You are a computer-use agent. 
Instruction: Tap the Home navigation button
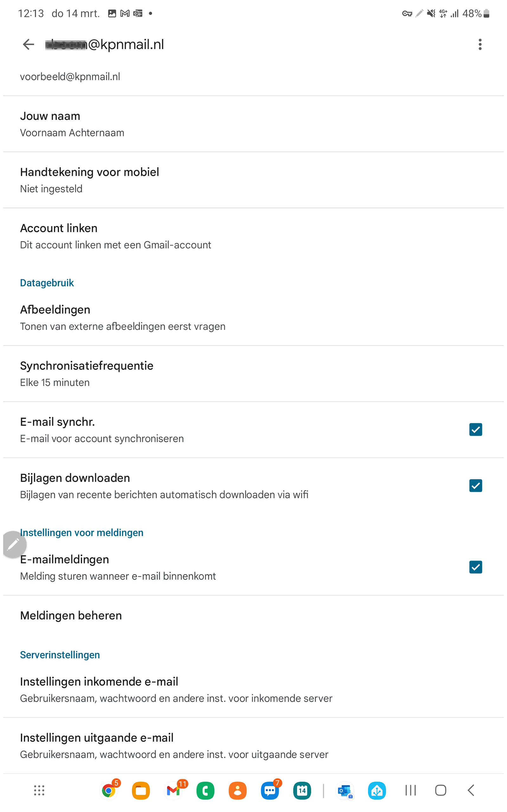[440, 790]
